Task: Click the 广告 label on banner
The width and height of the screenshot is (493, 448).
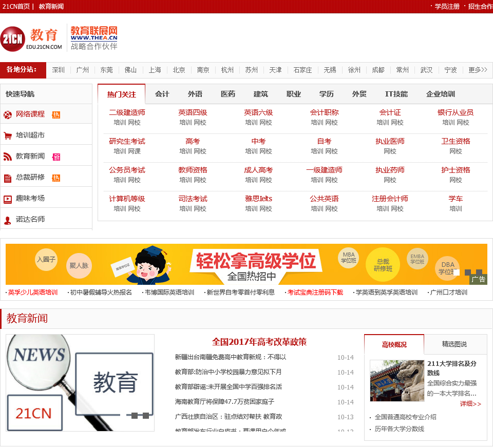Action: tap(478, 279)
